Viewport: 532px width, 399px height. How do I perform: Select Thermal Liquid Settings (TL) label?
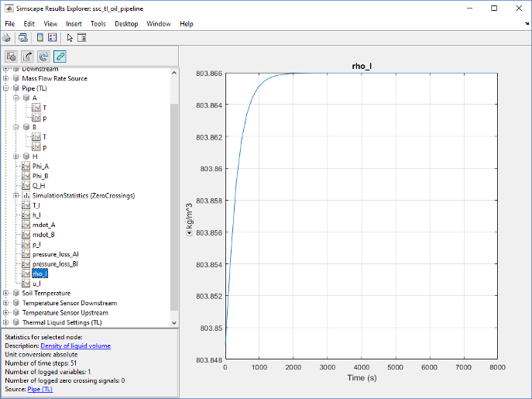tap(62, 322)
